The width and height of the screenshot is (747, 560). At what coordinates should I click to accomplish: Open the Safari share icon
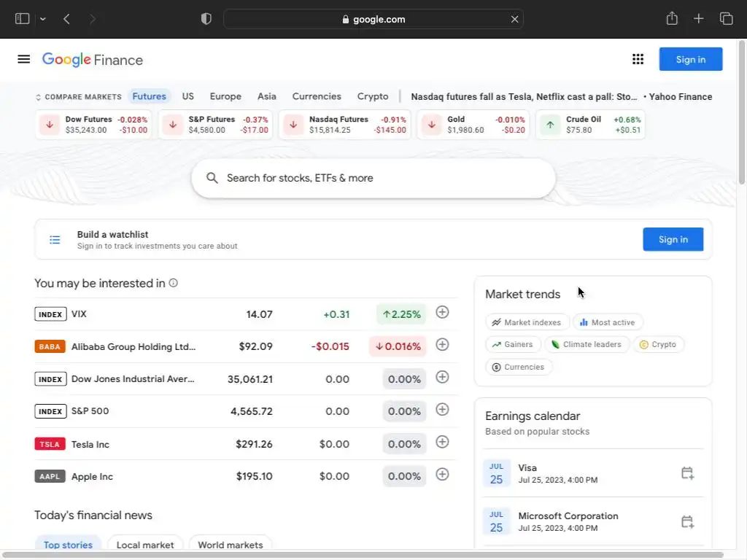point(672,18)
